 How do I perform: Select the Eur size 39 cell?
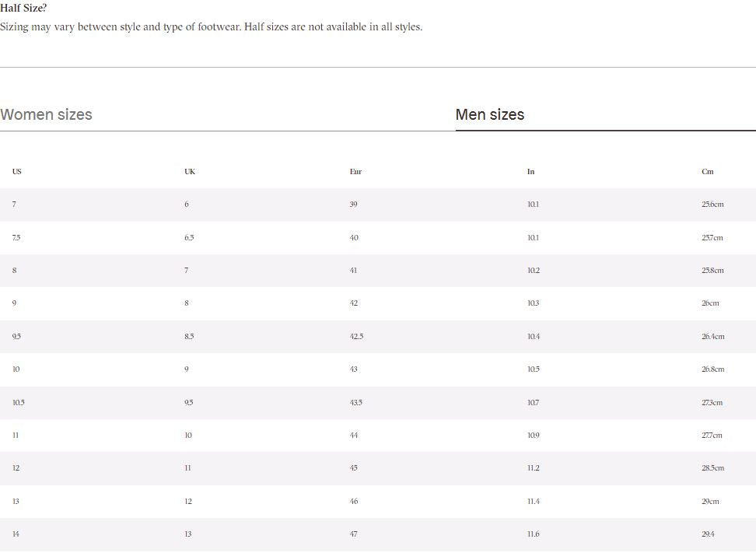[354, 205]
